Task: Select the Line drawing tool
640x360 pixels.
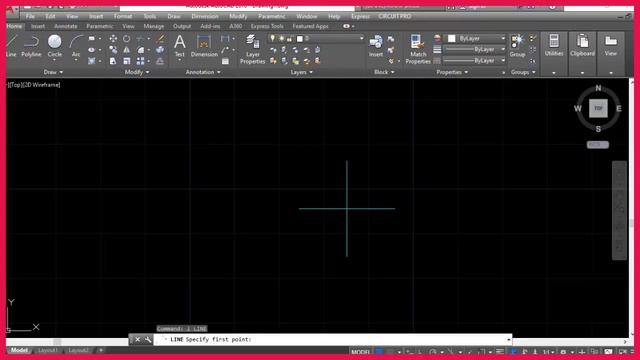Action: [11, 46]
